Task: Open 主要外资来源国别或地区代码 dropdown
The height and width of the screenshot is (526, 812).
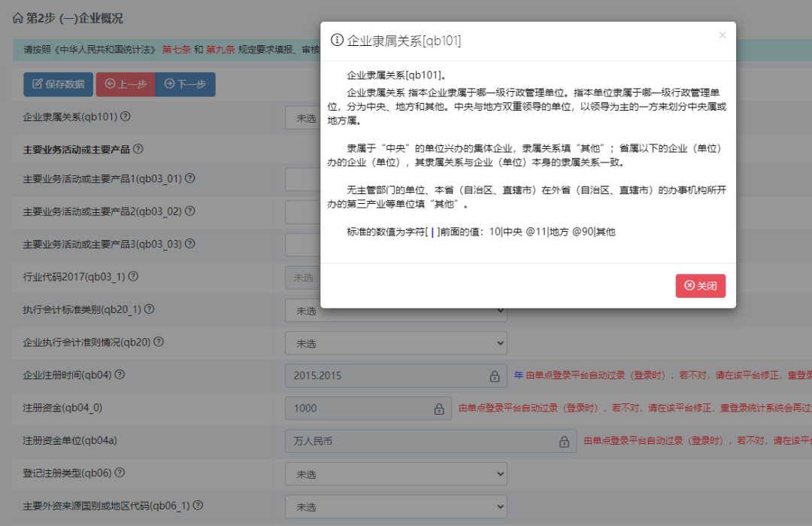Action: (x=395, y=506)
